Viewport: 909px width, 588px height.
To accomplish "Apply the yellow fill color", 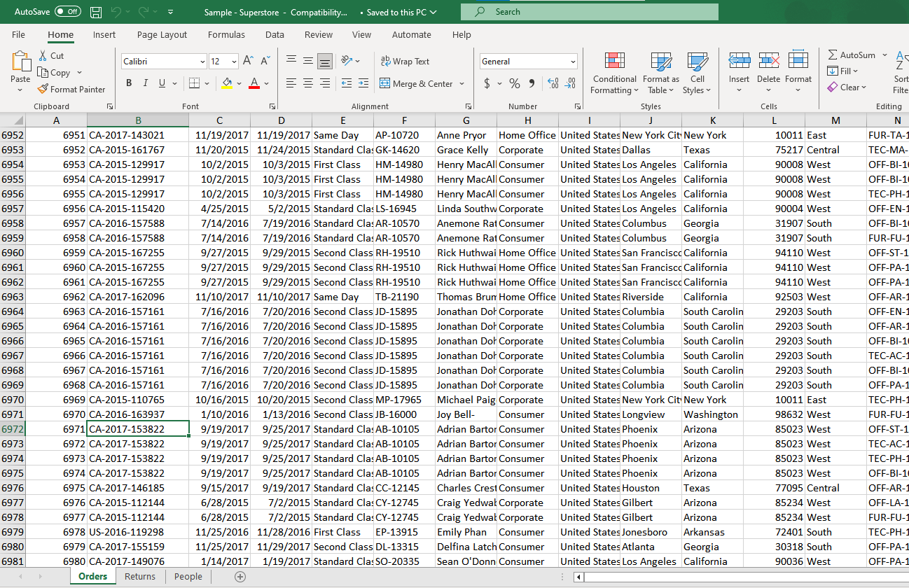I will click(227, 84).
